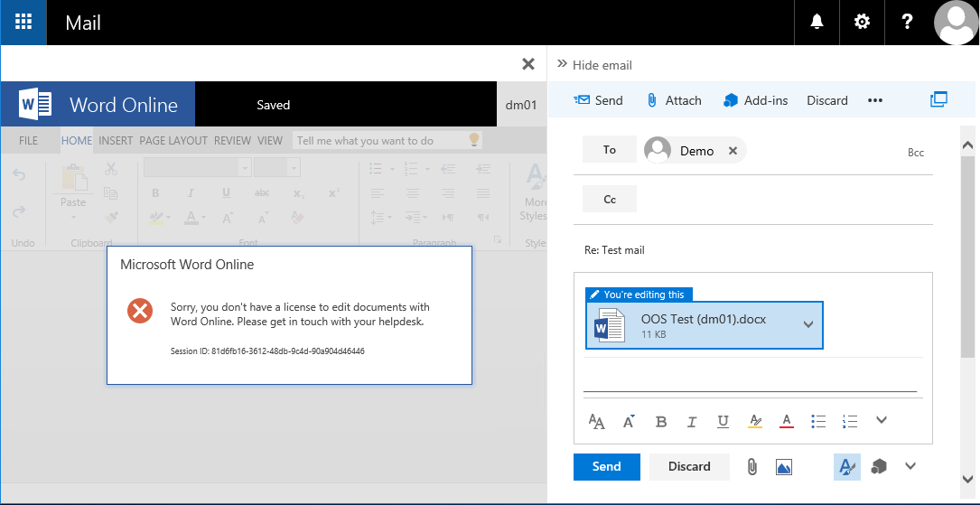Click the gray add-ins icon at bottom
This screenshot has height=505, width=980.
pyautogui.click(x=879, y=467)
